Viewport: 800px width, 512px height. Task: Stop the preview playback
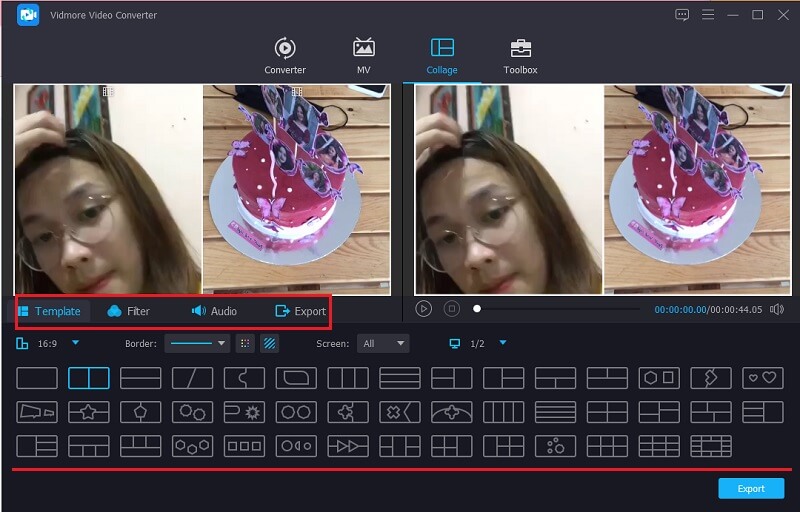[452, 309]
